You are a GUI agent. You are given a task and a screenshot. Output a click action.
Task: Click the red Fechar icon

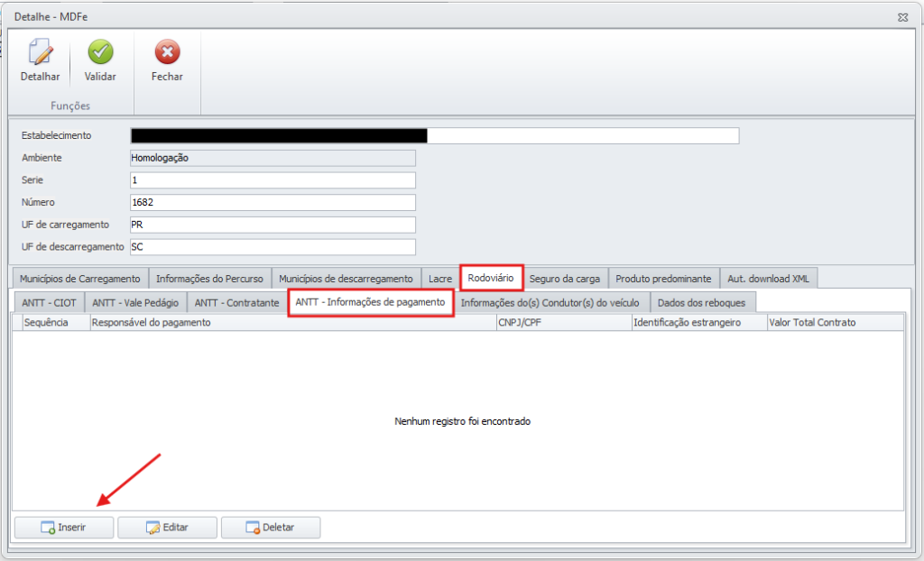pyautogui.click(x=167, y=52)
